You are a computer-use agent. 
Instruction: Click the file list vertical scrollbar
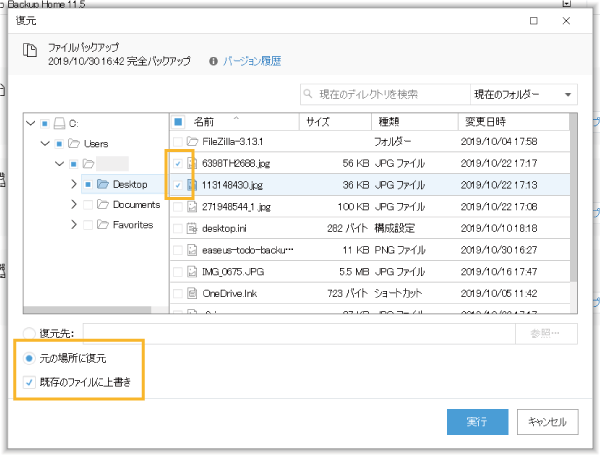[x=573, y=199]
